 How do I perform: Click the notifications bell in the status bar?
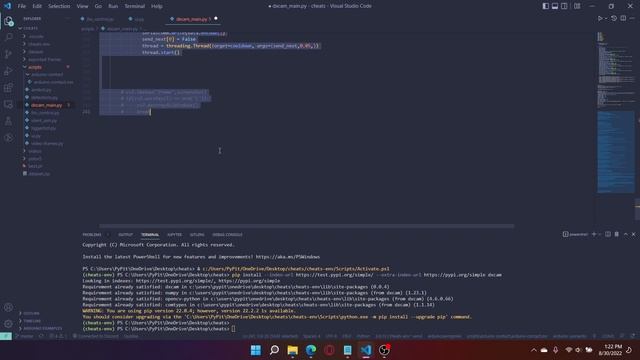click(x=633, y=336)
